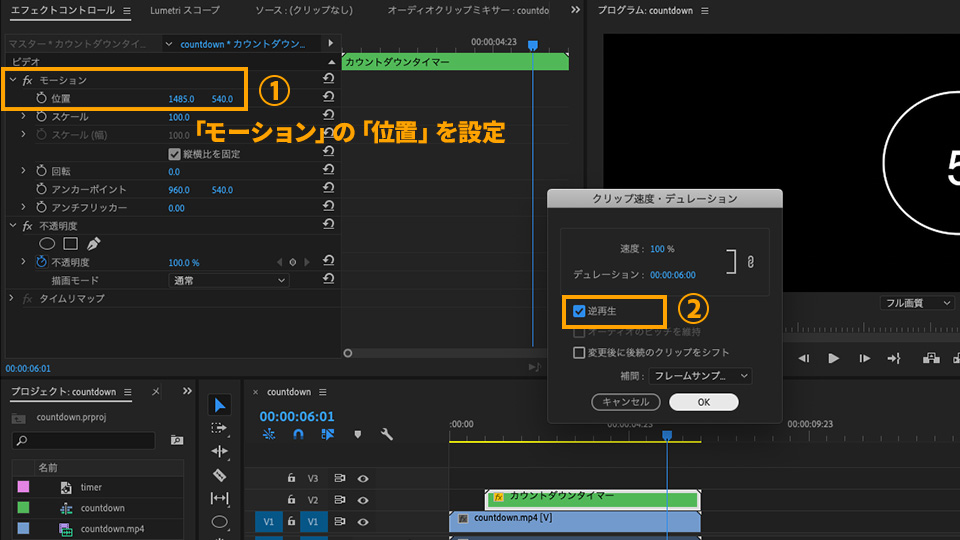Toggle V2 sync lock
The height and width of the screenshot is (540, 960).
[340, 500]
